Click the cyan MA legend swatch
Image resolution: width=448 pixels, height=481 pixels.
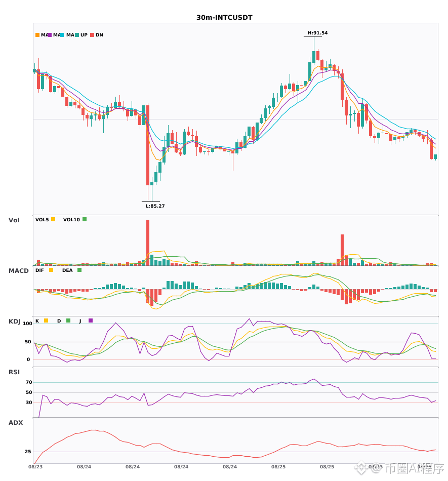pos(62,35)
